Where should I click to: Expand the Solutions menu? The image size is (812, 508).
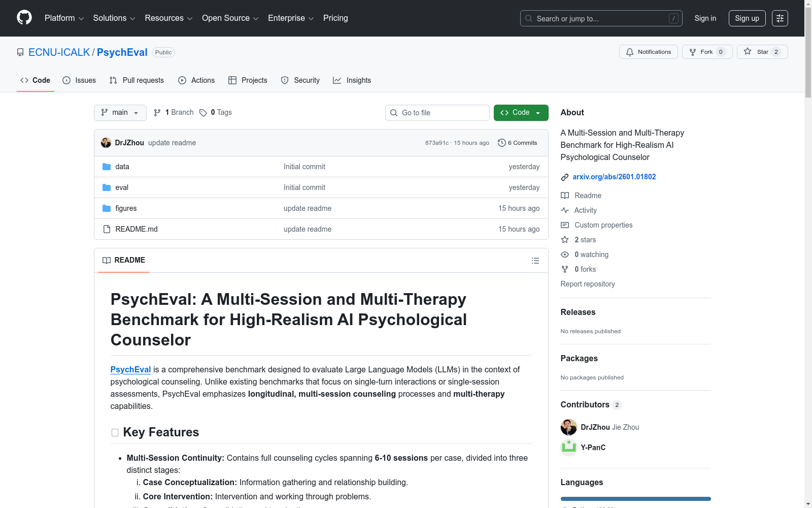(x=114, y=18)
